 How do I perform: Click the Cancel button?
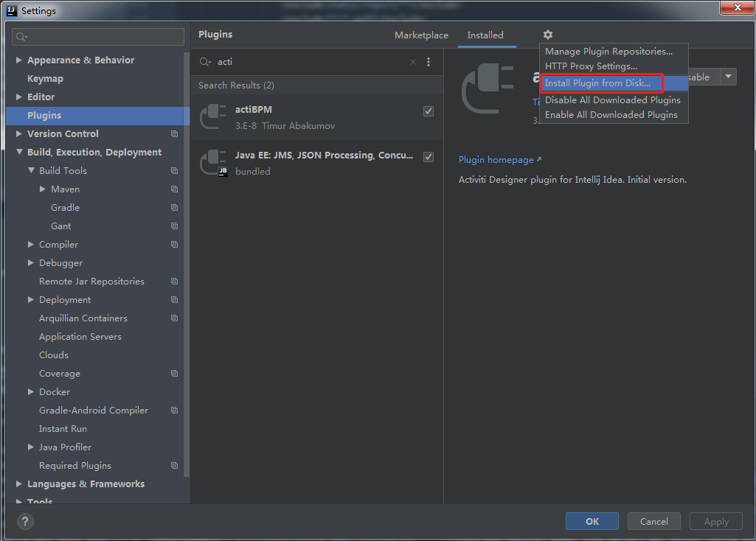pos(653,521)
